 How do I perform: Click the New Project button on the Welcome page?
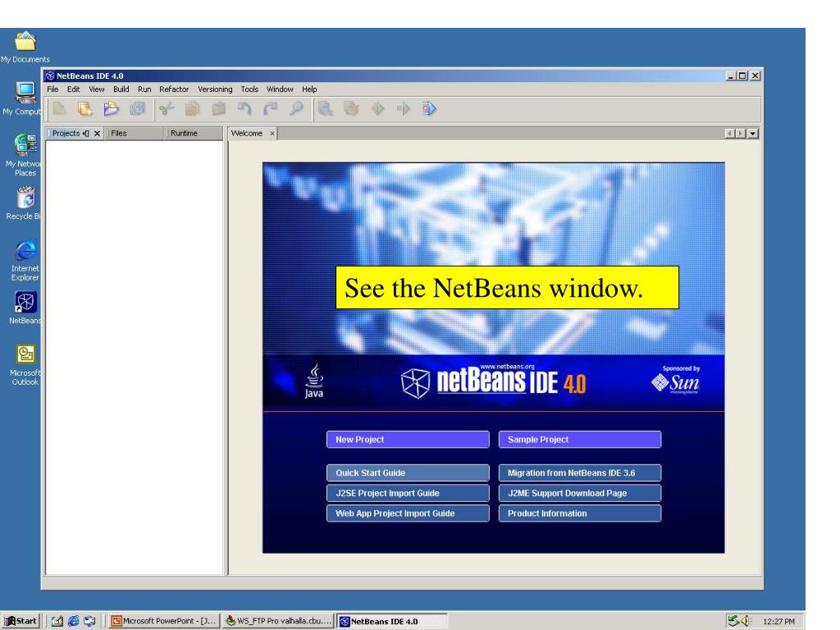pos(408,440)
